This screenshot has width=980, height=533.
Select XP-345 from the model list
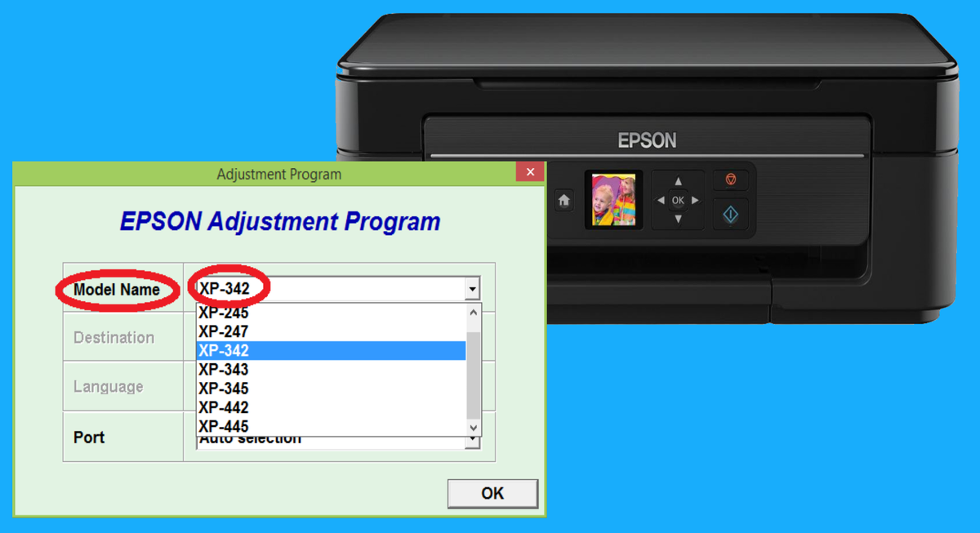coord(332,389)
